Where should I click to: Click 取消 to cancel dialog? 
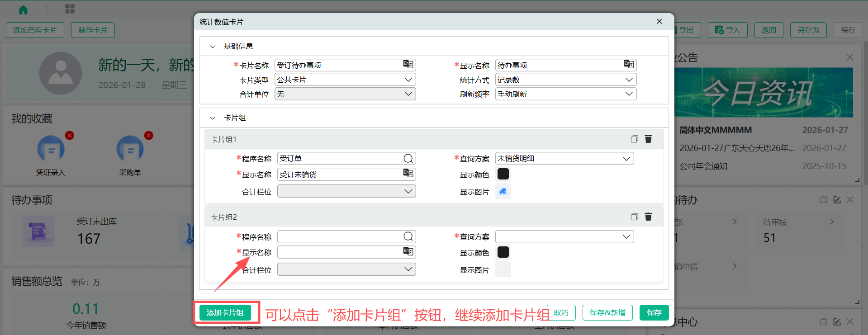tap(561, 312)
